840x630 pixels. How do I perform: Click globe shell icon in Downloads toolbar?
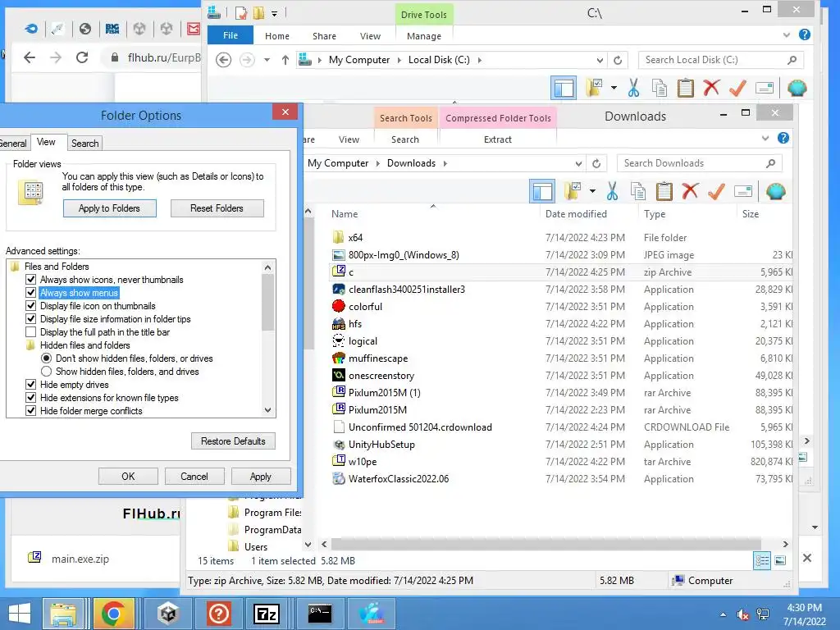tap(775, 191)
